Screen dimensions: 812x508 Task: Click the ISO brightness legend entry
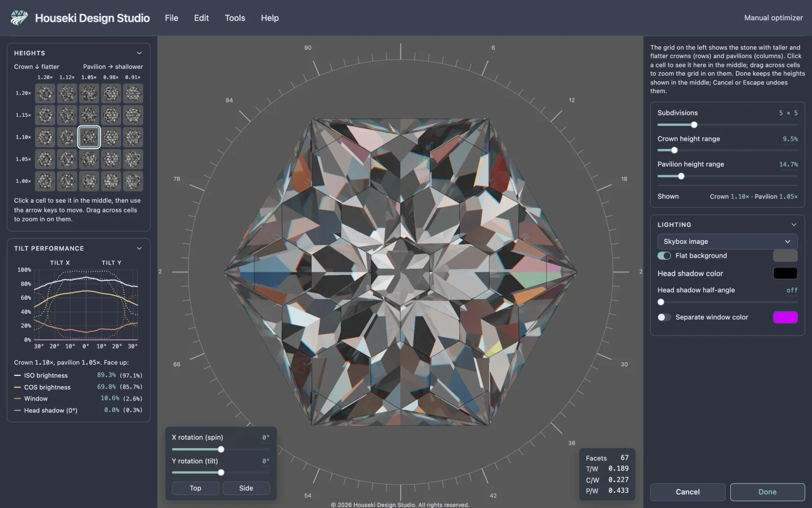(46, 375)
